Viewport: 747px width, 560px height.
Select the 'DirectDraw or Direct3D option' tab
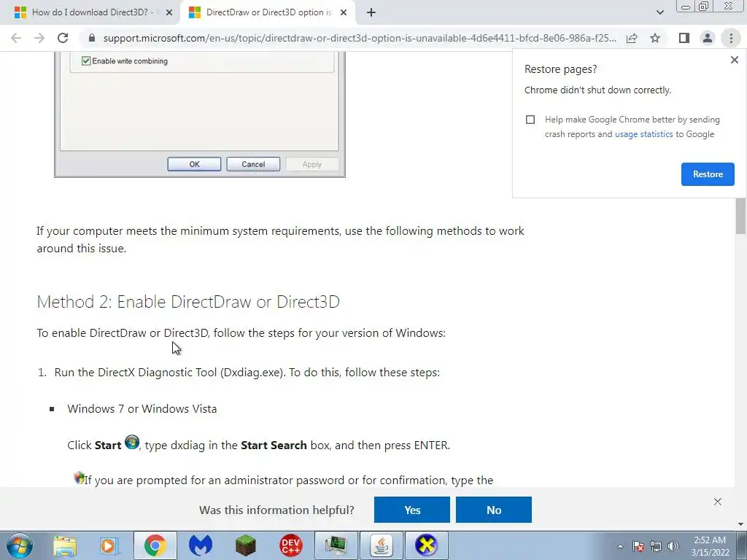coord(268,12)
